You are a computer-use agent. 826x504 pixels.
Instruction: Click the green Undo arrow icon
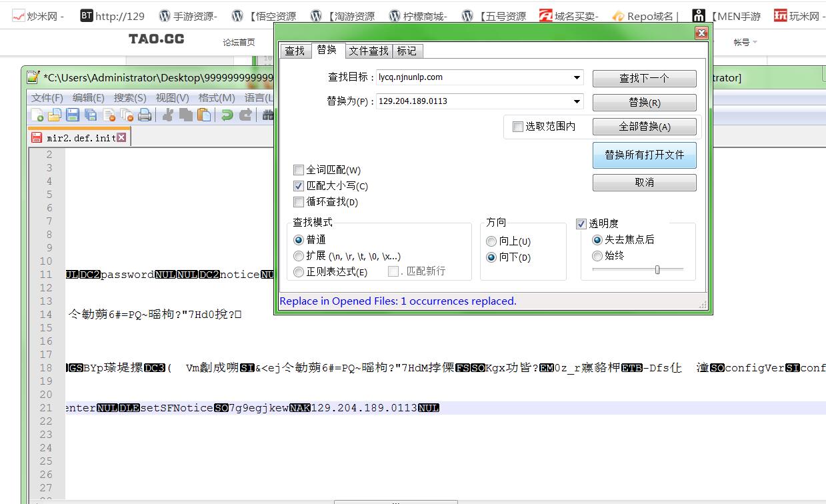tap(227, 115)
